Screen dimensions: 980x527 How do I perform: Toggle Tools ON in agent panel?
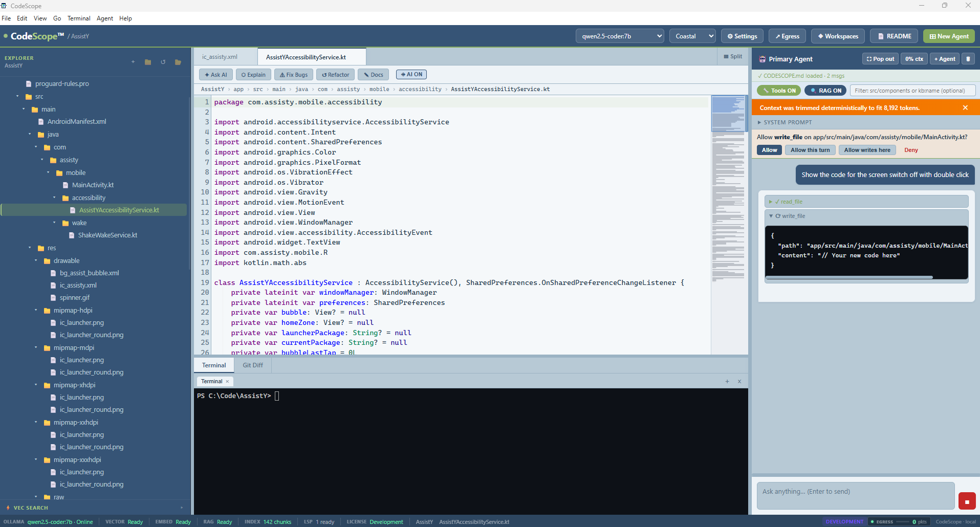tap(779, 91)
